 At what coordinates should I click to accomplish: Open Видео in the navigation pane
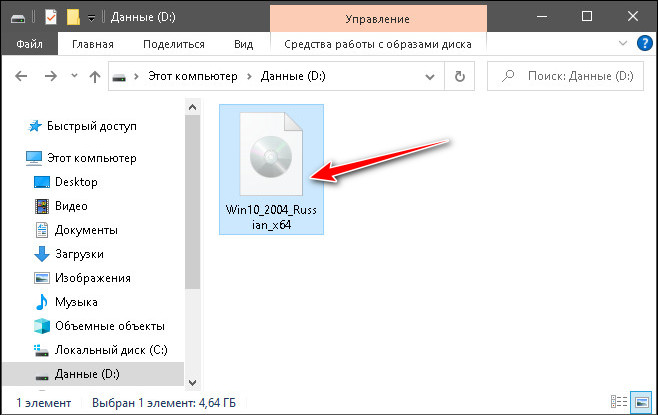(x=71, y=206)
